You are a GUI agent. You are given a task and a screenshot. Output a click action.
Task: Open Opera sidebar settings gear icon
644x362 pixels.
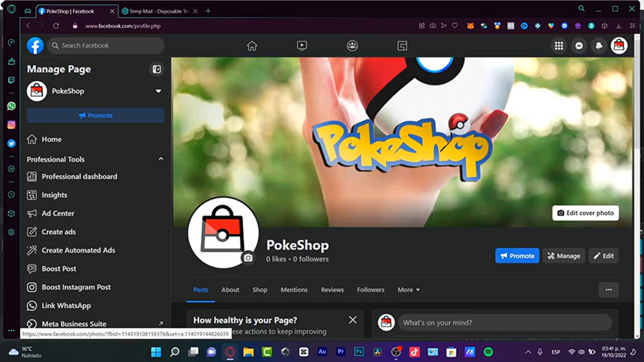click(11, 232)
